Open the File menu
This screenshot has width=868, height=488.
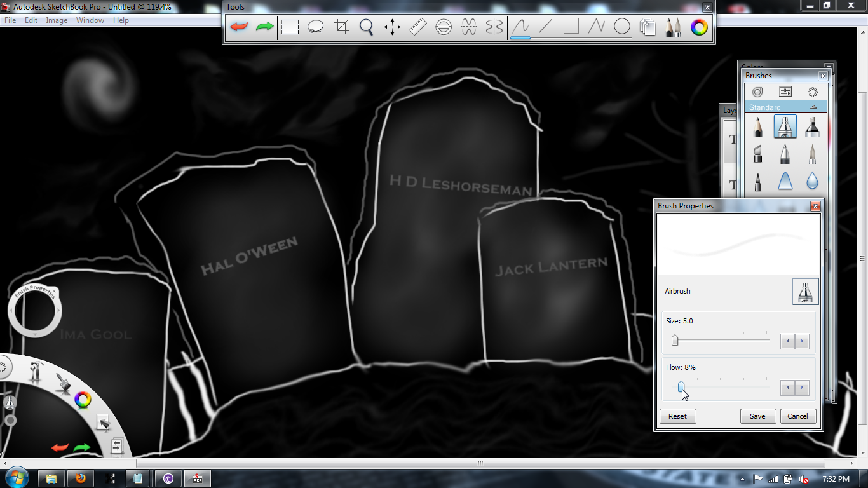10,20
